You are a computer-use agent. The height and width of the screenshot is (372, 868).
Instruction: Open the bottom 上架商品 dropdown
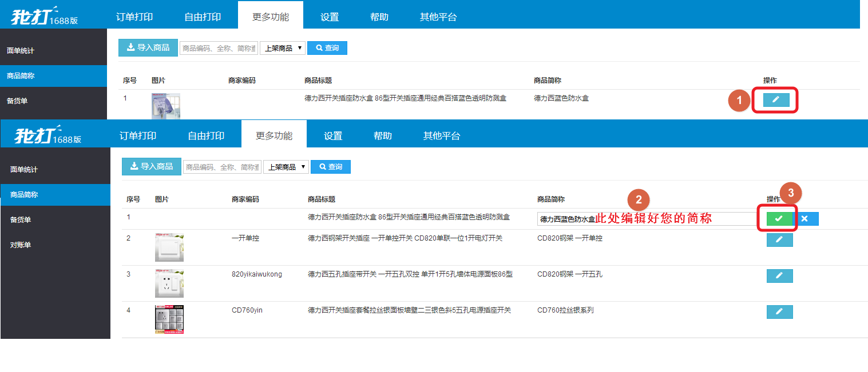(286, 166)
